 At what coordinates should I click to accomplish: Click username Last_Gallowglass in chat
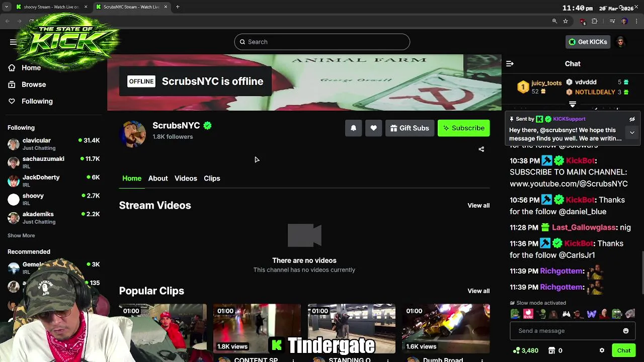pyautogui.click(x=584, y=227)
